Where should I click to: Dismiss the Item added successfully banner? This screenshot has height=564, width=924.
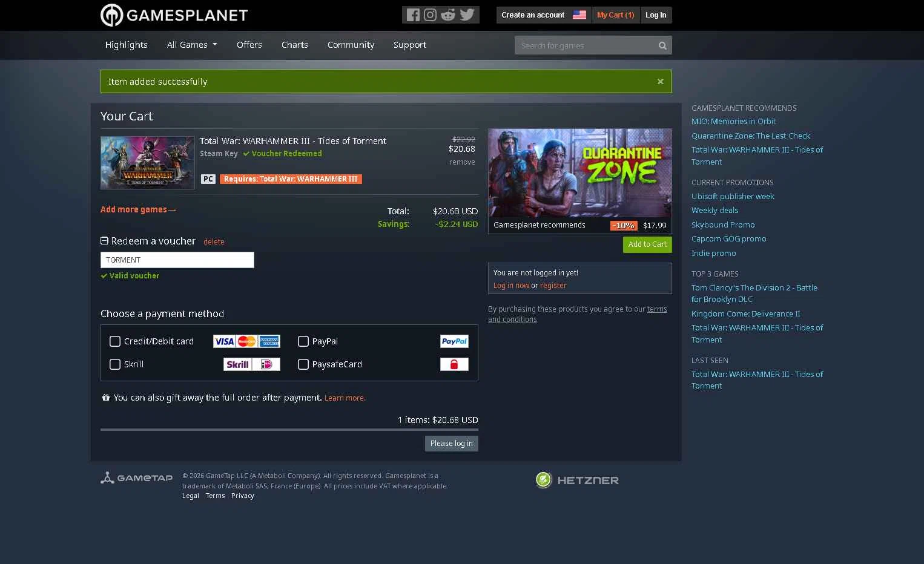pos(661,81)
